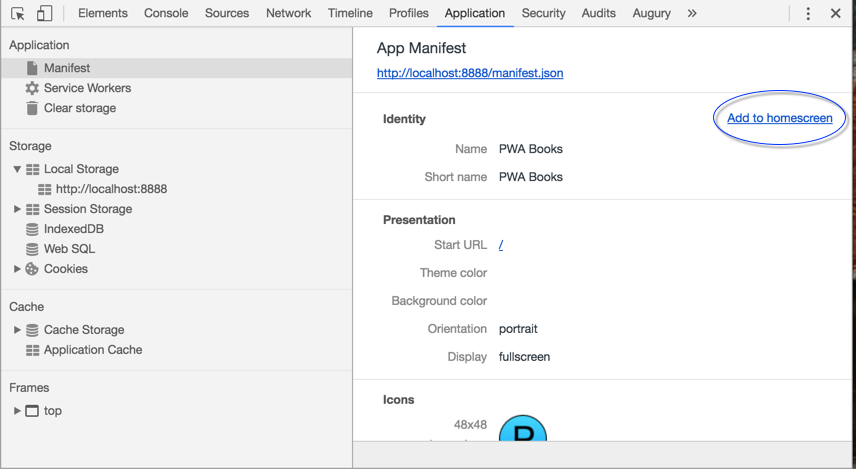
Task: Click the IndexedDB database icon
Action: point(32,229)
